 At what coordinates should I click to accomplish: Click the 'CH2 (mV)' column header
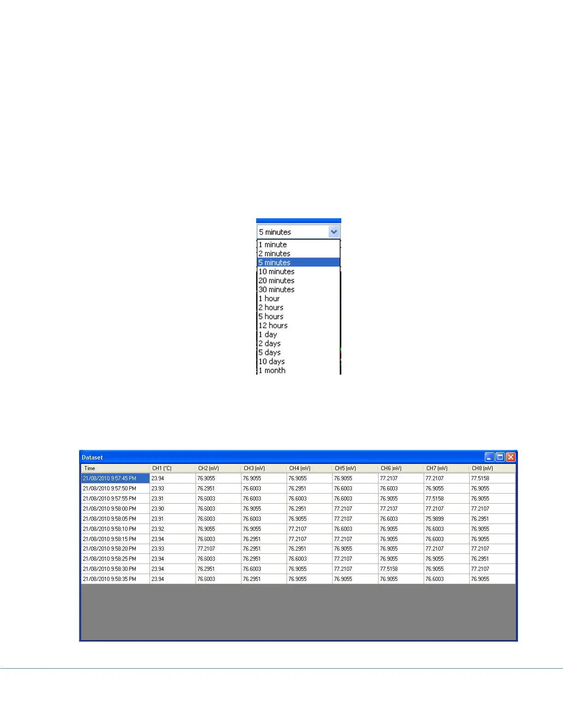218,468
